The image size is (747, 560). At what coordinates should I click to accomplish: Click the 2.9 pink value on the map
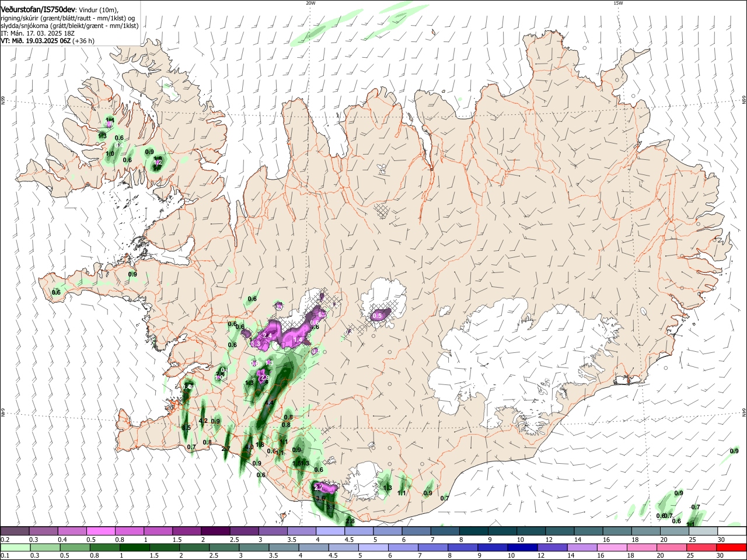[x=264, y=378]
